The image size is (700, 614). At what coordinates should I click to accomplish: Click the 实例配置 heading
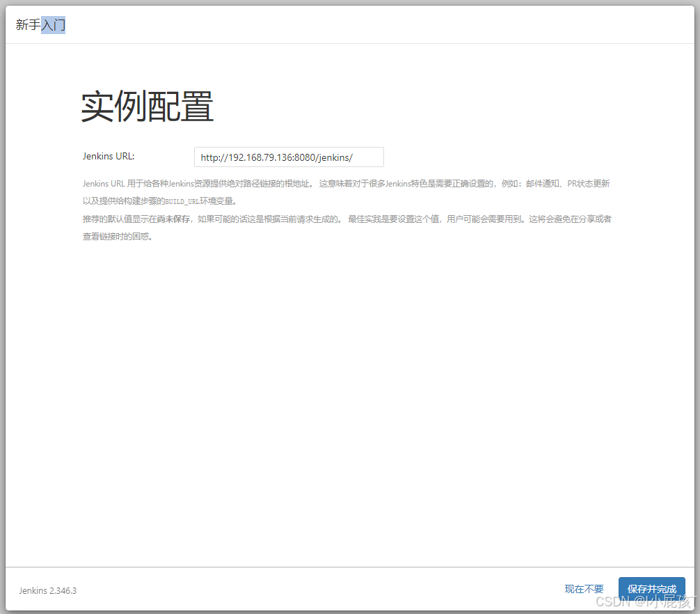pos(148,107)
